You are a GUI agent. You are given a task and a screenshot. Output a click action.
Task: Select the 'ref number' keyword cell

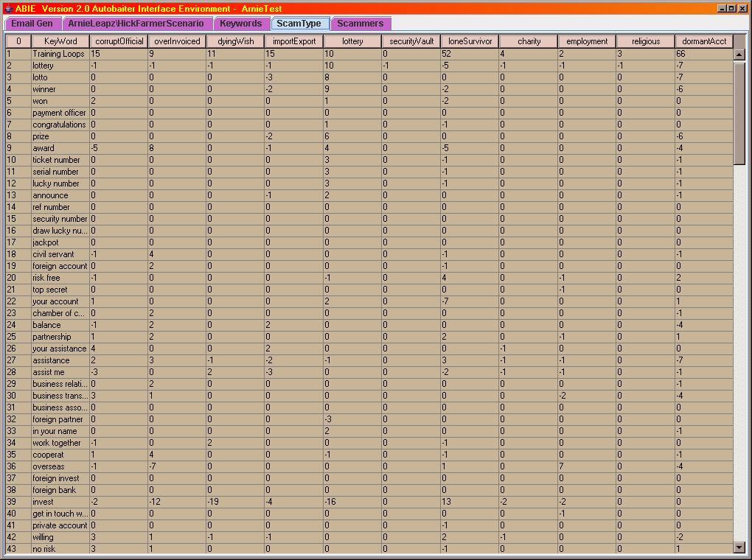pos(60,207)
